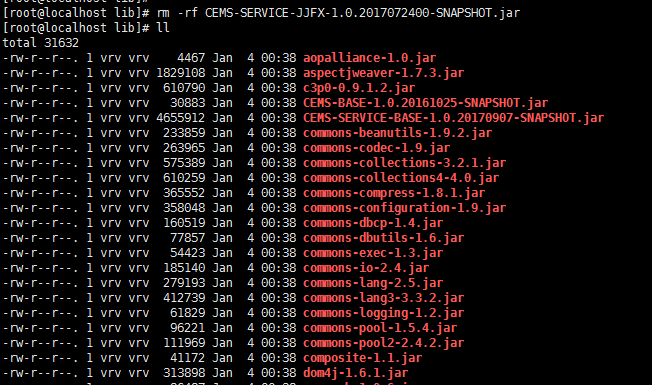Click file size 313898 of dom4j
The width and height of the screenshot is (652, 385).
184,372
